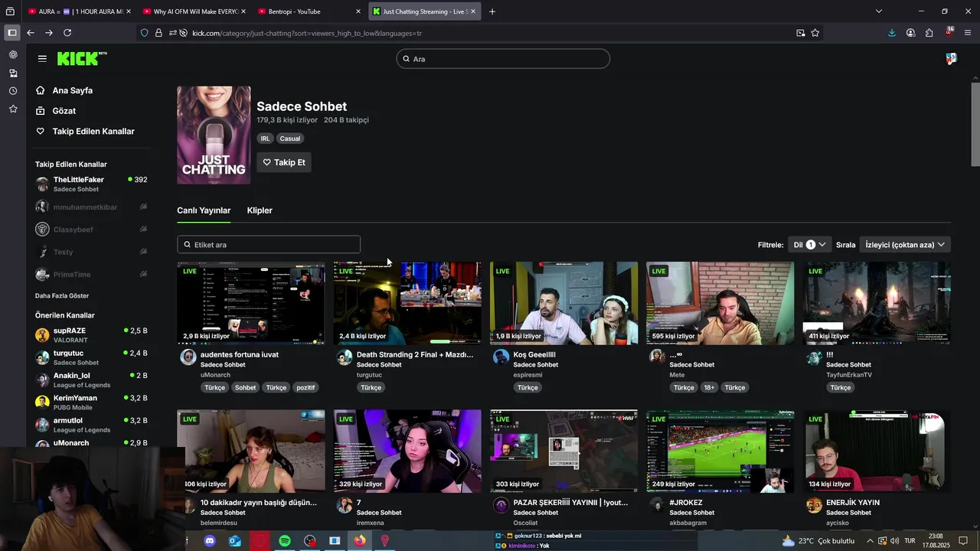The height and width of the screenshot is (551, 980).
Task: Open the Death Stranding 2 Final stream thumbnail
Action: click(x=407, y=303)
